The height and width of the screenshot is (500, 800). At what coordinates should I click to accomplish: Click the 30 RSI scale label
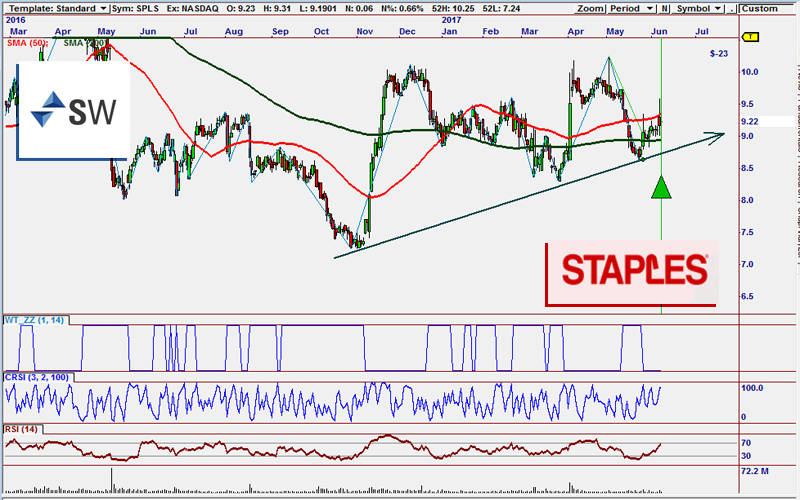pyautogui.click(x=746, y=456)
